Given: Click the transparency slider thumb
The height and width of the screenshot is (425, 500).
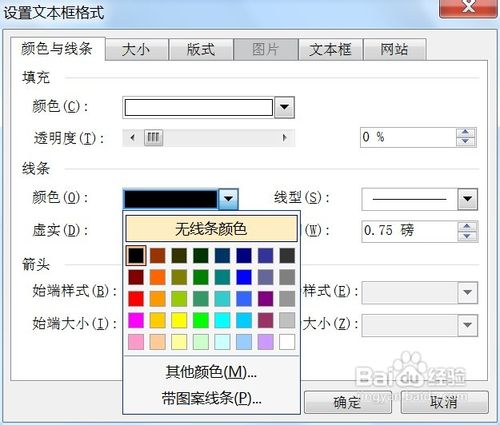Looking at the screenshot, I should [x=153, y=137].
